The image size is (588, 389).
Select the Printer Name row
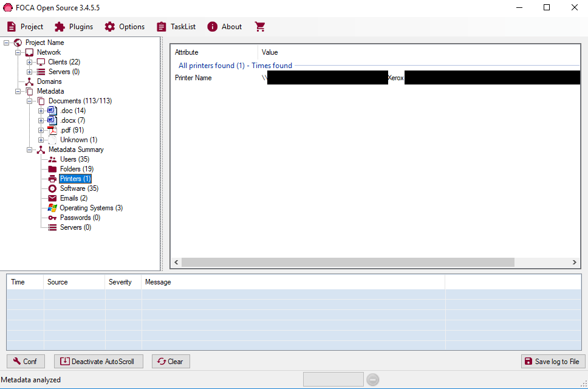pyautogui.click(x=193, y=78)
